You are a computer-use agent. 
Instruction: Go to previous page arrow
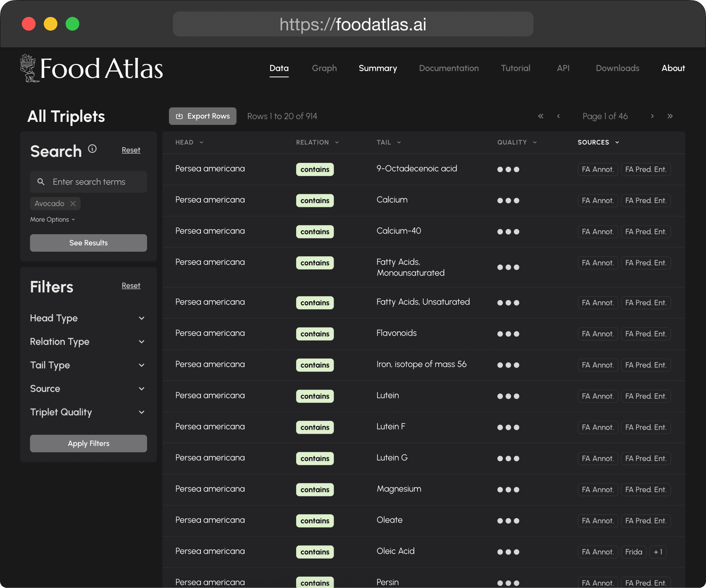click(558, 116)
